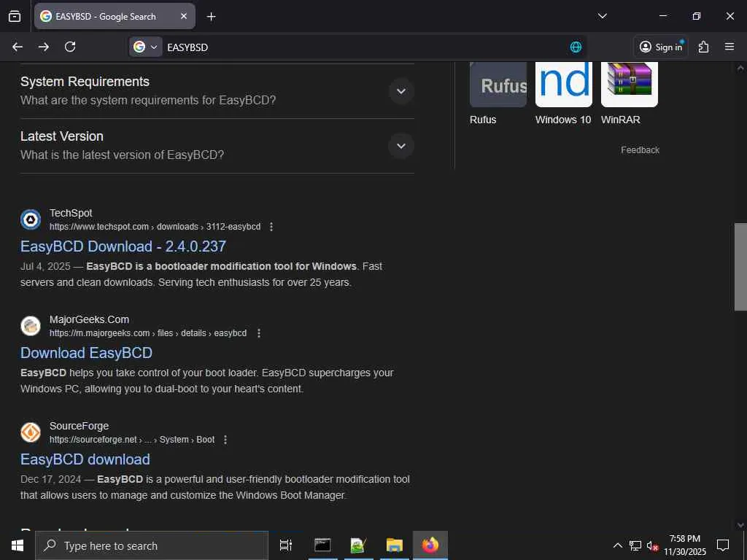Open the list all tabs dropdown
Viewport: 747px width, 560px height.
click(x=602, y=16)
